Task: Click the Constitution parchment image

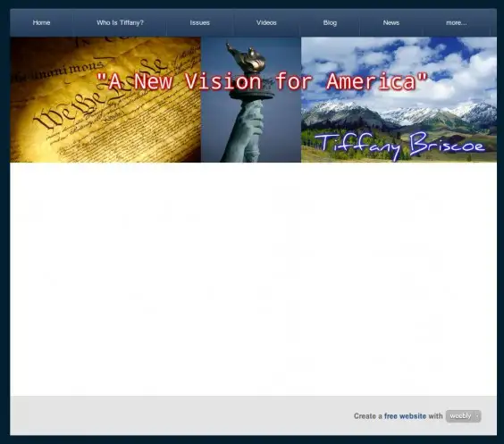Action: [105, 99]
